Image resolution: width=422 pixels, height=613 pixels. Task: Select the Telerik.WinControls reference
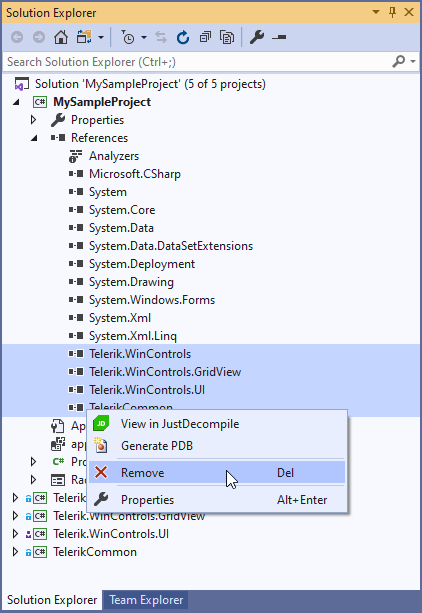tap(140, 354)
